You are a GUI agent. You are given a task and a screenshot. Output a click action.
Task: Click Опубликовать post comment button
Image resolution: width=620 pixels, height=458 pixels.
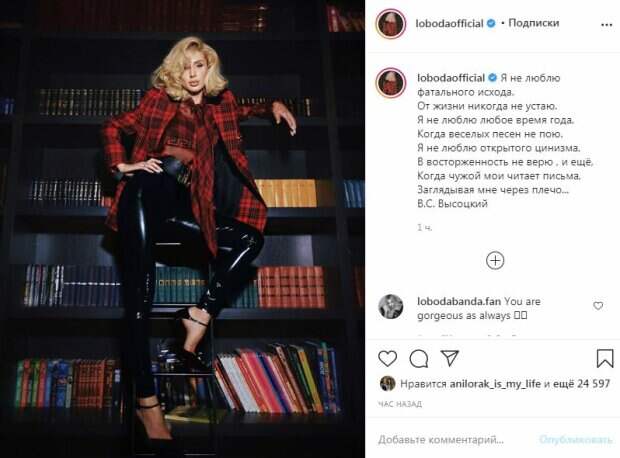tap(575, 439)
